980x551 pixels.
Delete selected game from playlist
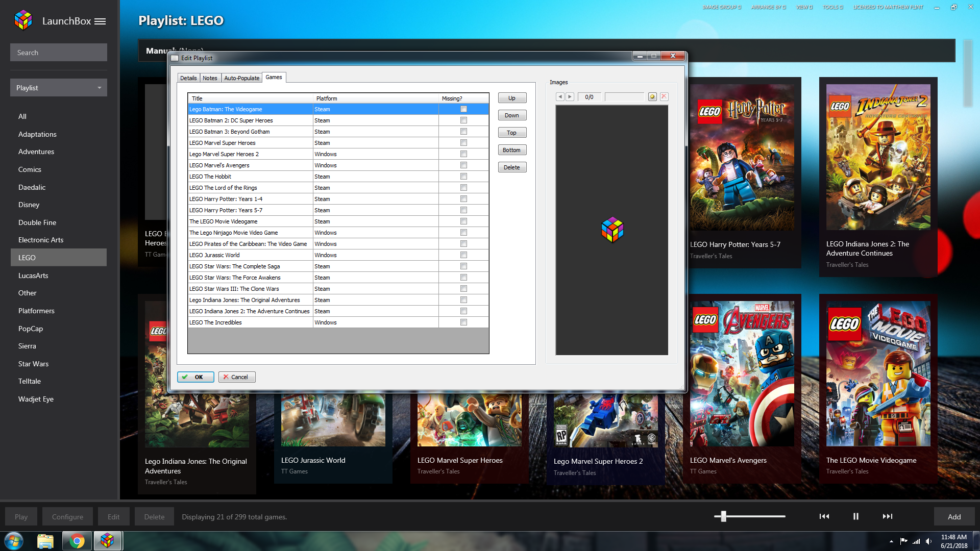512,167
